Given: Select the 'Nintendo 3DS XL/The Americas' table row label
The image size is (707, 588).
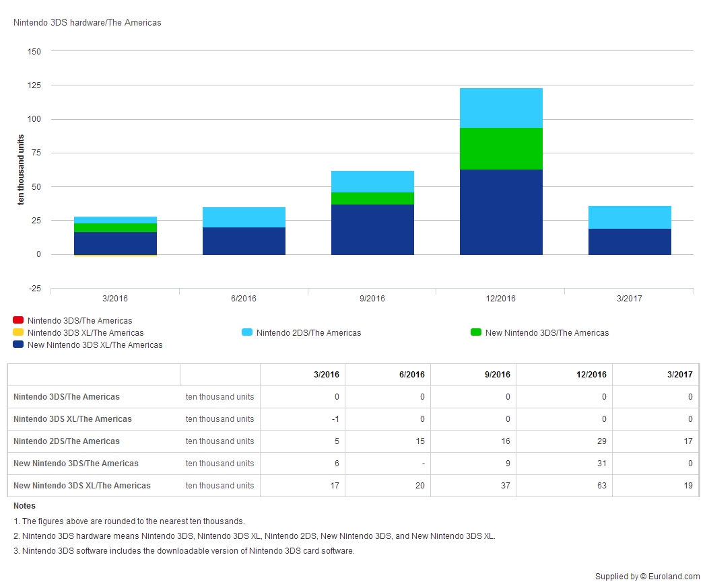Looking at the screenshot, I should 73,419.
